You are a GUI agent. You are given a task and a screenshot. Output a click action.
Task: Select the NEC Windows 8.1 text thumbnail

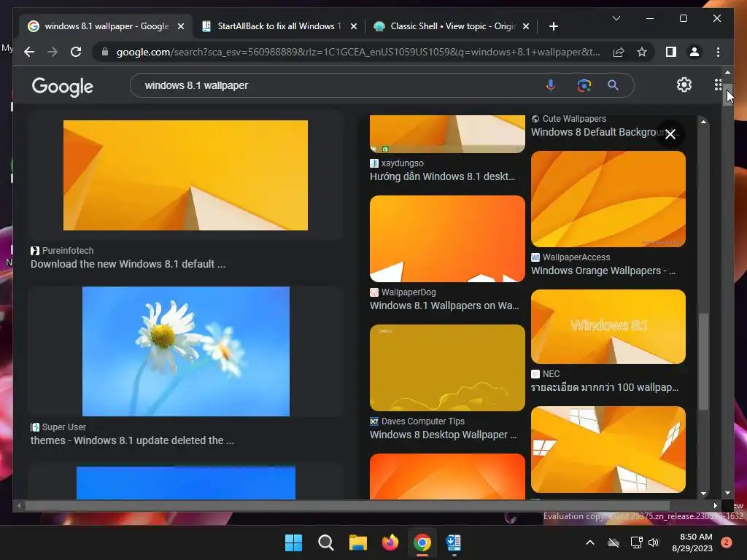click(x=608, y=327)
